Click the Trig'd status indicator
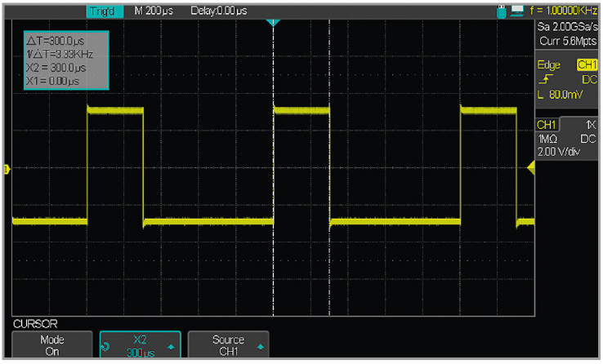 [102, 11]
